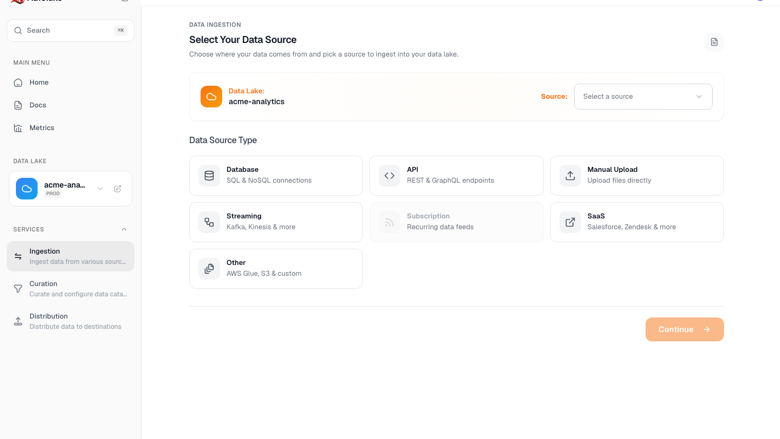
Task: Click the Data Source Type heading
Action: [x=223, y=140]
